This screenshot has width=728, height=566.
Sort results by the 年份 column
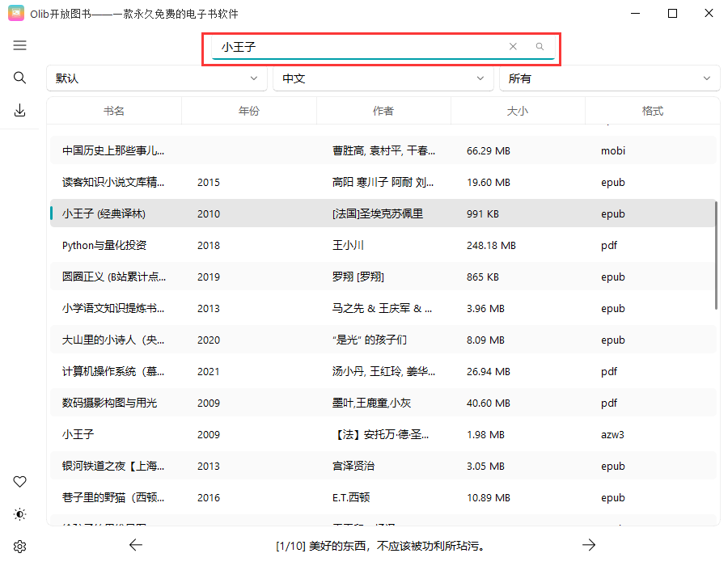[248, 109]
